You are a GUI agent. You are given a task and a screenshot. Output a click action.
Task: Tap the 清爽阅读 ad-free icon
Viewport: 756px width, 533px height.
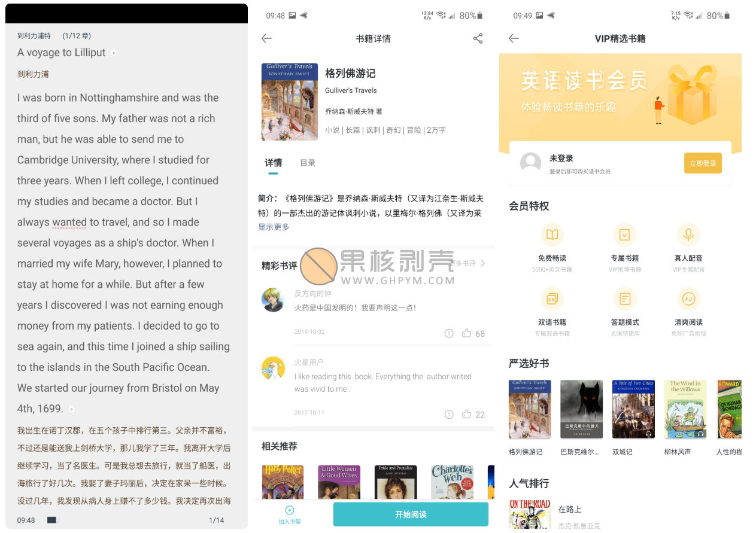coord(688,299)
